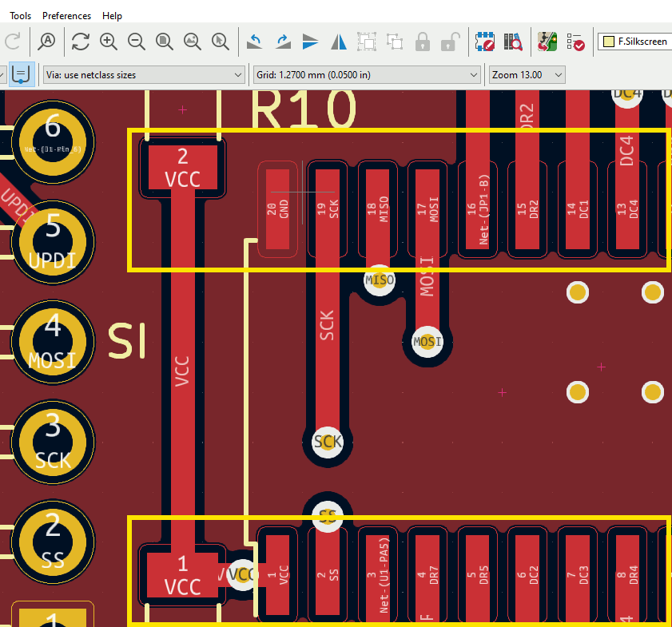The width and height of the screenshot is (672, 627).
Task: Zoom to fit objects
Action: click(x=192, y=41)
